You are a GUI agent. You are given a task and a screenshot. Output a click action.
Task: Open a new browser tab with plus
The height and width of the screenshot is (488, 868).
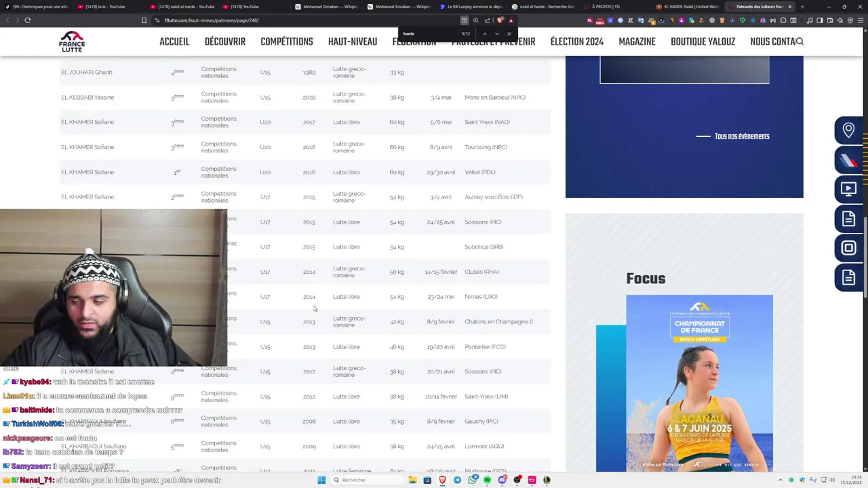pos(802,7)
